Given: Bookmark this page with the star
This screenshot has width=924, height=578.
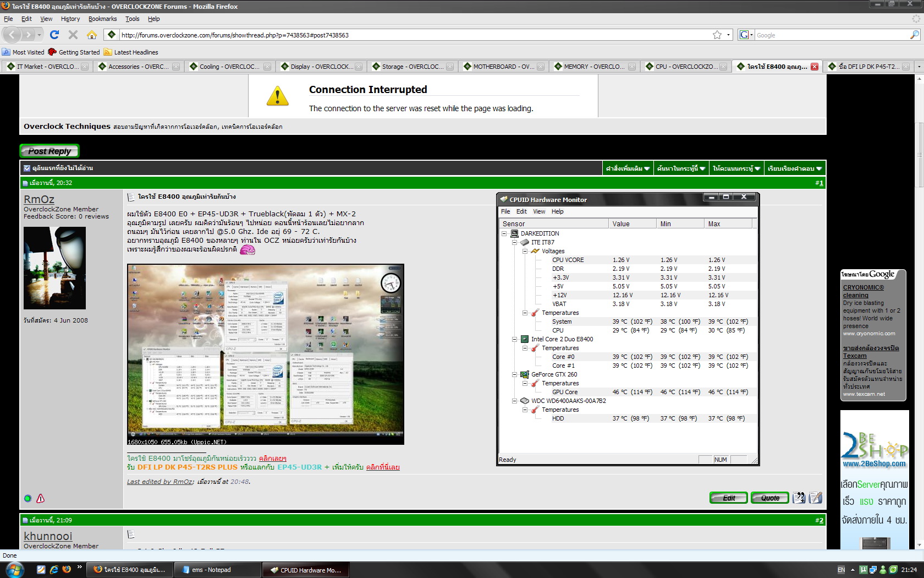Looking at the screenshot, I should pyautogui.click(x=717, y=35).
